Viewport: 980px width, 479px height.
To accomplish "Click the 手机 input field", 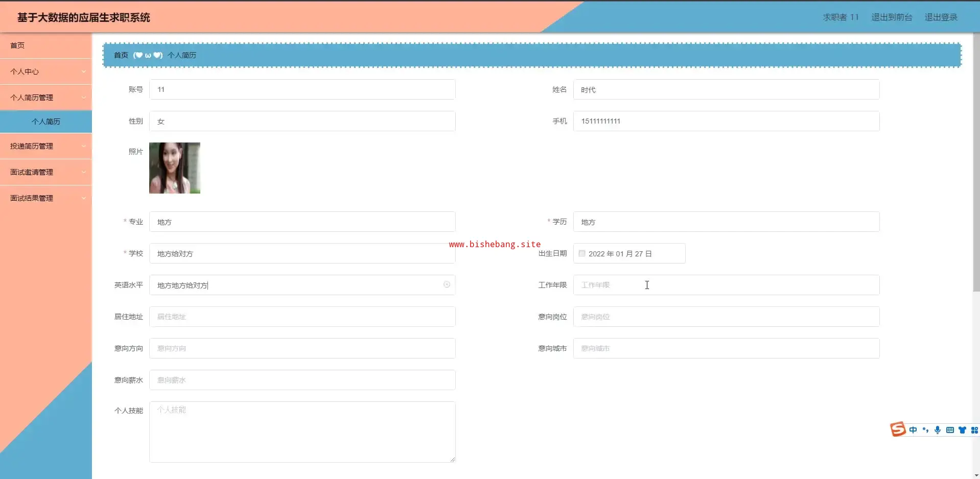I will coord(726,121).
